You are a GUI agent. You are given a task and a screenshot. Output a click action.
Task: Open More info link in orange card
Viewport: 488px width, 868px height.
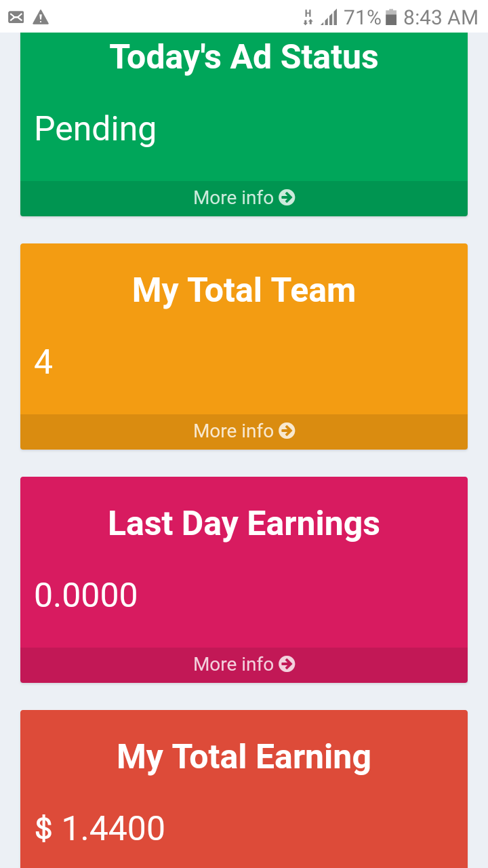pos(244,431)
